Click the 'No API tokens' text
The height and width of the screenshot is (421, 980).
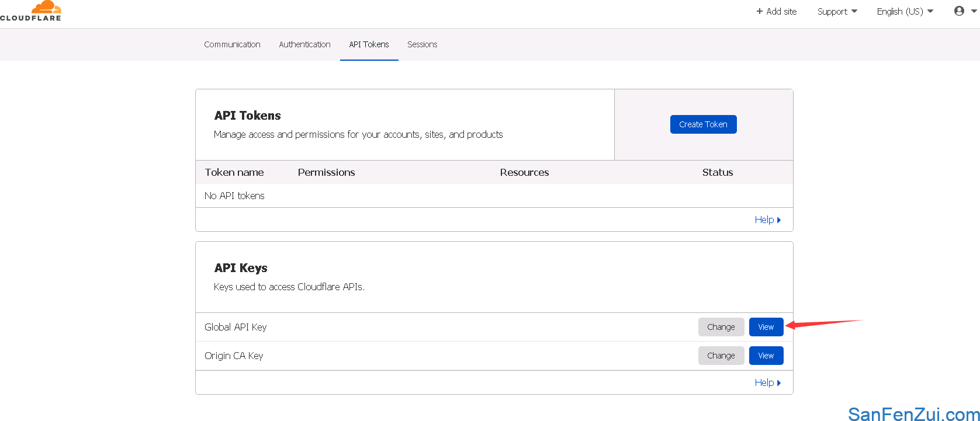pos(234,196)
